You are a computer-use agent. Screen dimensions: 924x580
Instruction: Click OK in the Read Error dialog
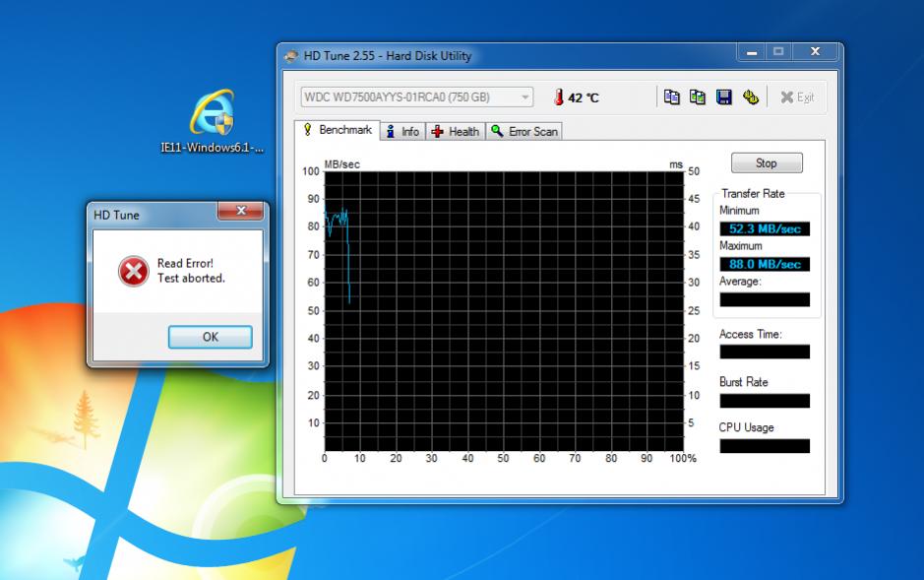pos(210,337)
